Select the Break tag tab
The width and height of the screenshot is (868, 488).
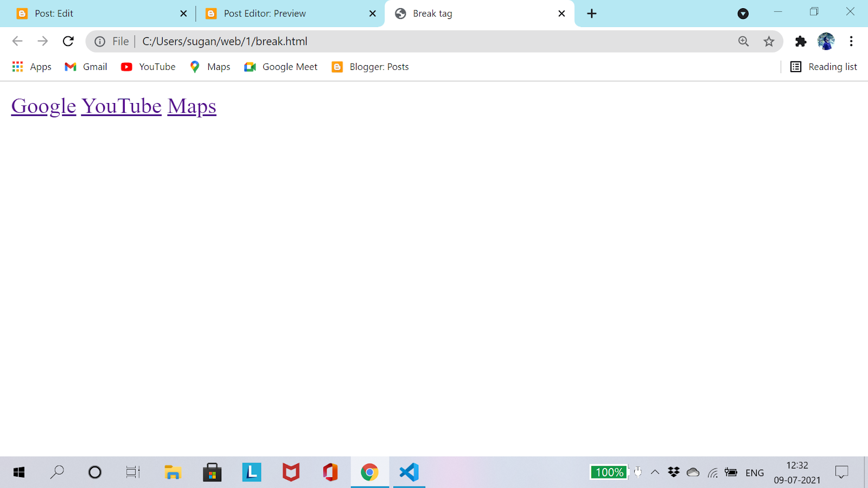click(478, 14)
